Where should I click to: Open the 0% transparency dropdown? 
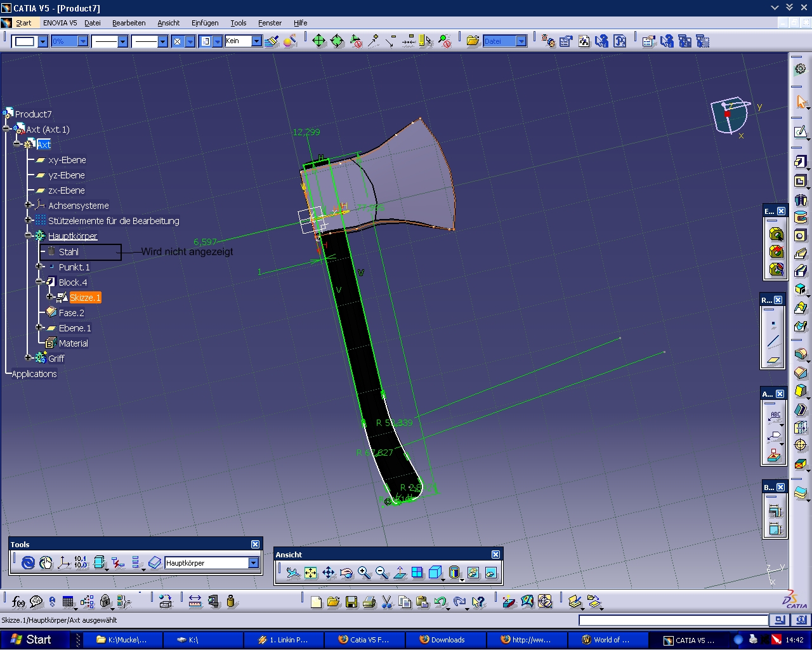click(x=83, y=41)
